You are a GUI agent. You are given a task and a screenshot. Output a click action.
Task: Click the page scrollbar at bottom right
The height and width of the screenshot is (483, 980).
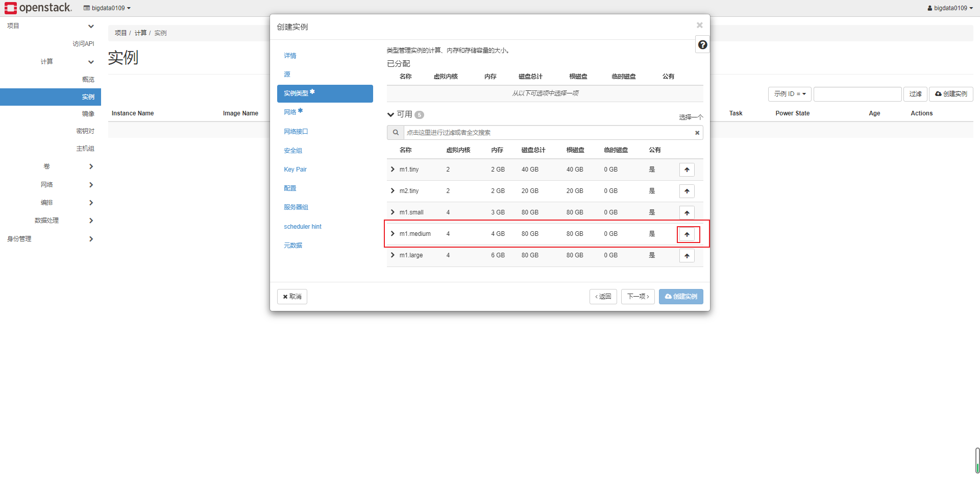(x=977, y=461)
